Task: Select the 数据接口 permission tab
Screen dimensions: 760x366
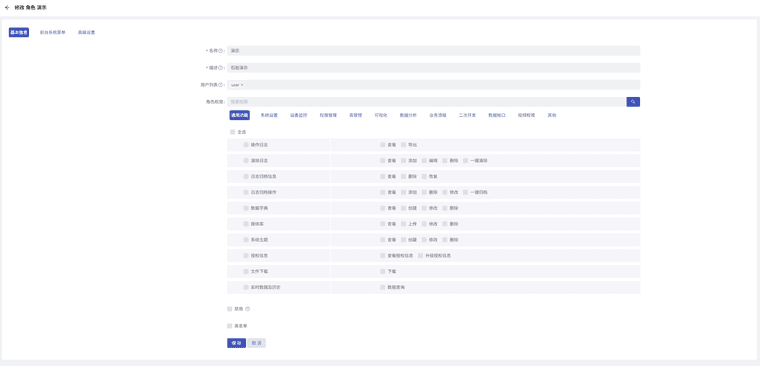Action: click(497, 115)
